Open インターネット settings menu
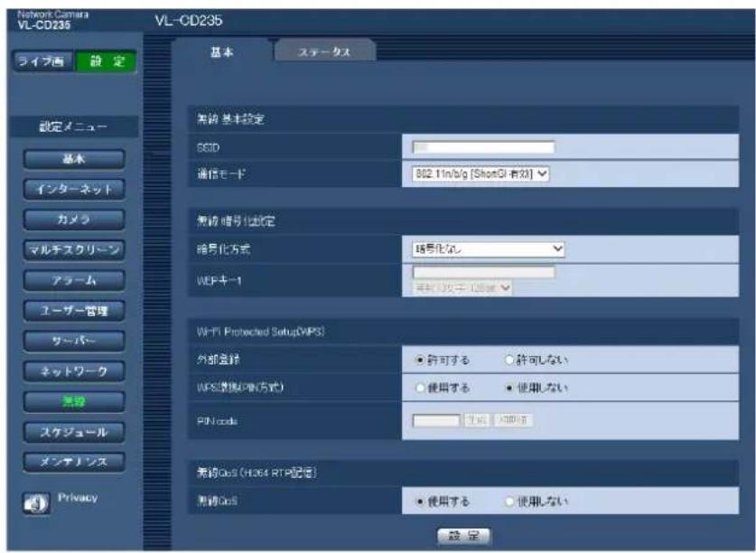 coord(74,189)
